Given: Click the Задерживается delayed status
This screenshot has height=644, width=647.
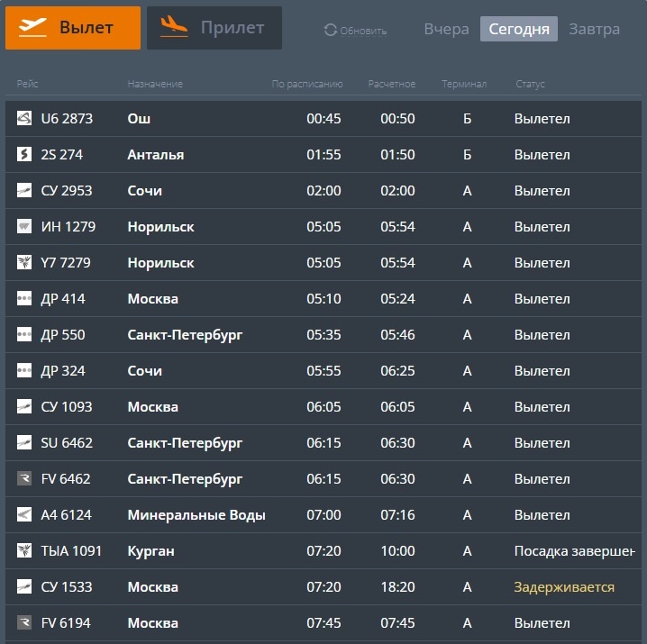Looking at the screenshot, I should coord(564,587).
